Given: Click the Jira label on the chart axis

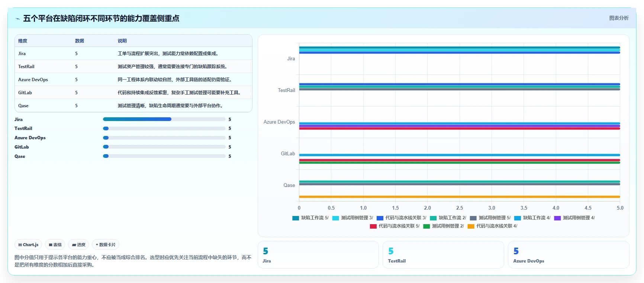Looking at the screenshot, I should [x=291, y=59].
